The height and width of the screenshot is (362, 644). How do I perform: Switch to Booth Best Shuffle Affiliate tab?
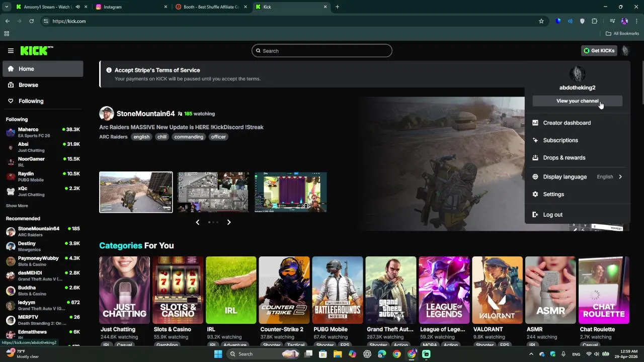tap(211, 7)
